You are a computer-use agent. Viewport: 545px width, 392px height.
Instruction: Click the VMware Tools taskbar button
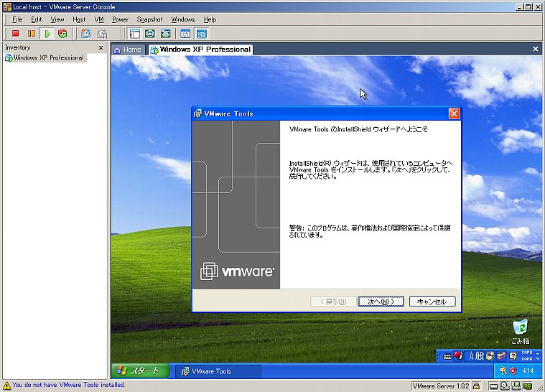click(x=218, y=371)
